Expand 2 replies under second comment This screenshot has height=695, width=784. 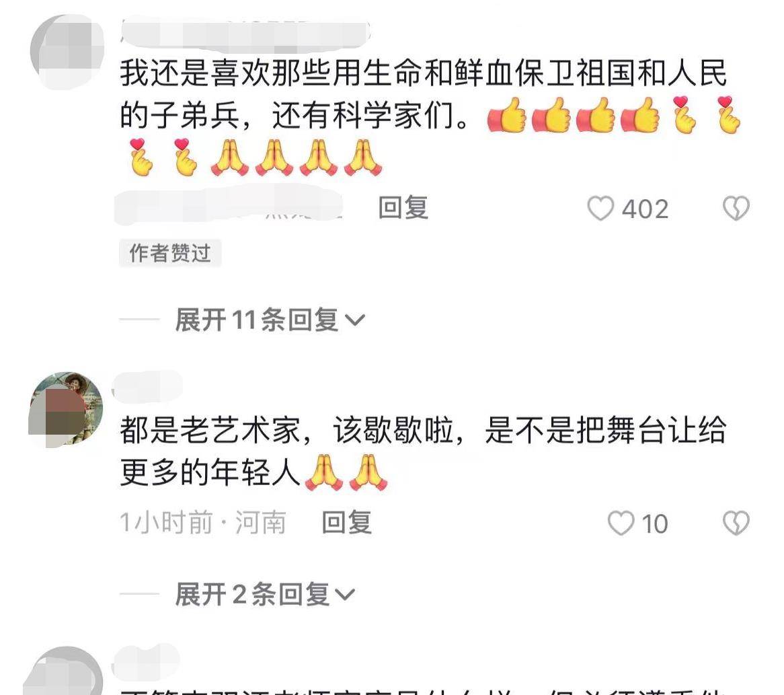click(265, 595)
